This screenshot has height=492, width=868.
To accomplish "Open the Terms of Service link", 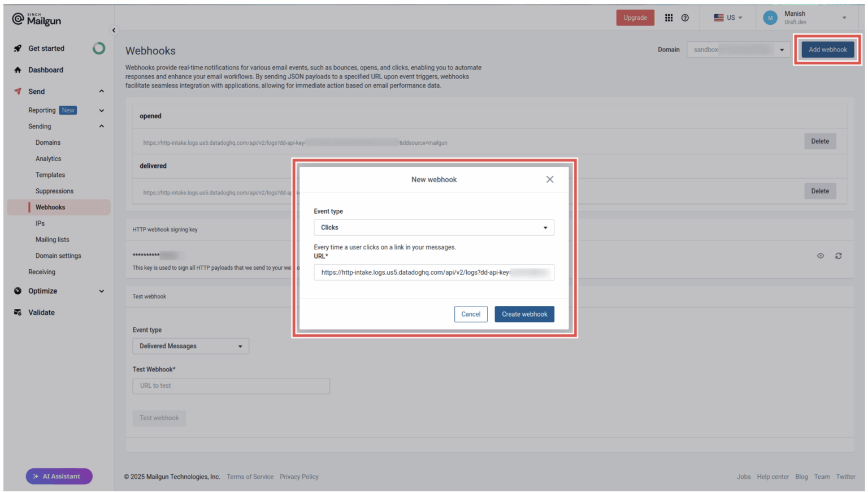I will pyautogui.click(x=250, y=477).
